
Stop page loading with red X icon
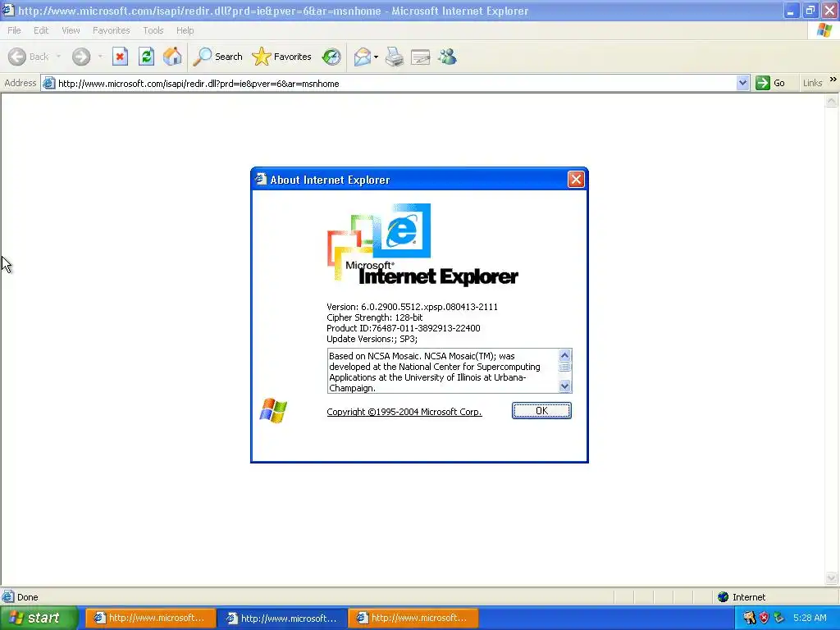[120, 57]
